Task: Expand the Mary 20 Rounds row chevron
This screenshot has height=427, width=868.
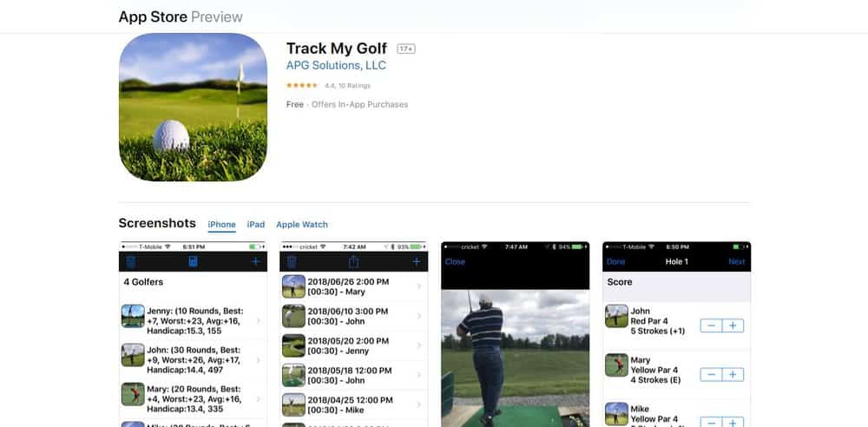Action: point(259,398)
